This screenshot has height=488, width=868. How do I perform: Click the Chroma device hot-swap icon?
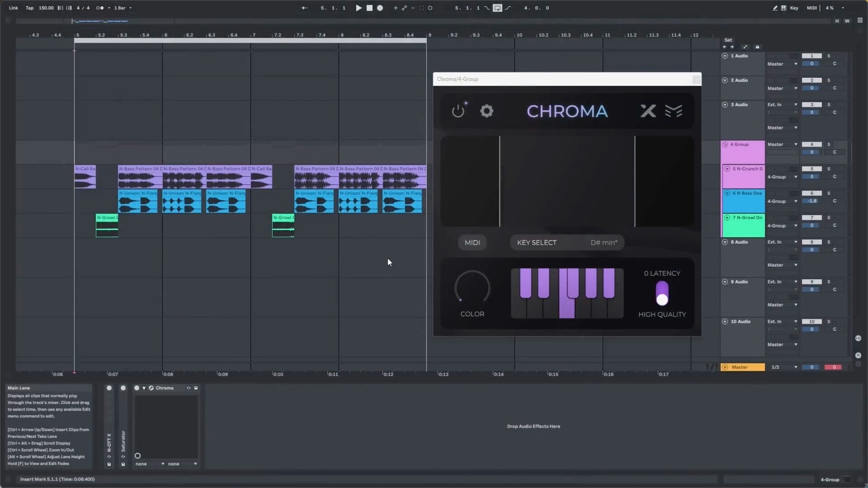pos(189,388)
